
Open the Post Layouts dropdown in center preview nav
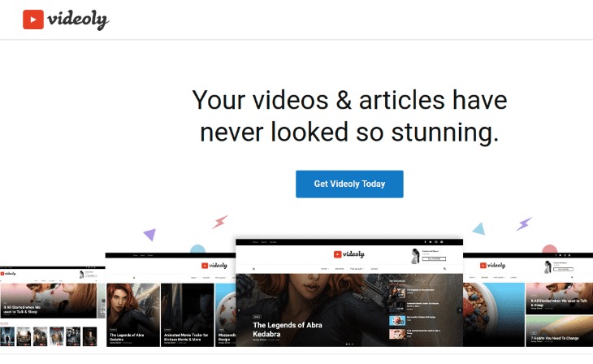357,269
